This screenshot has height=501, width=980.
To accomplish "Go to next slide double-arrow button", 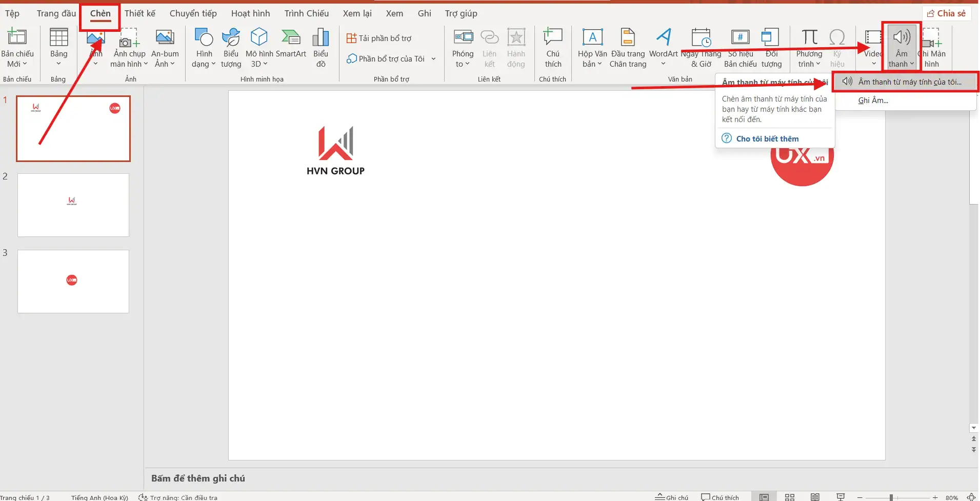I will [974, 449].
